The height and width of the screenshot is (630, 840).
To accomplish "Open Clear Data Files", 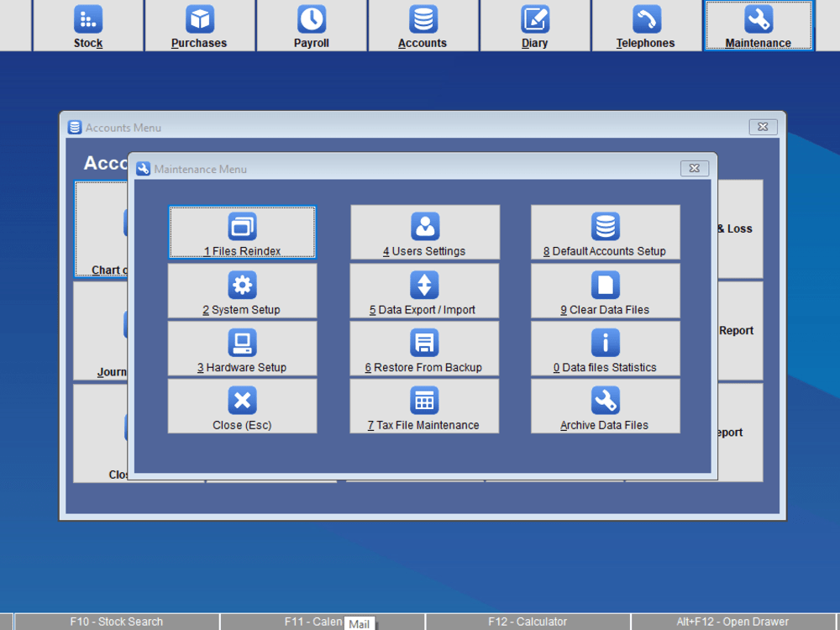I will [x=605, y=290].
